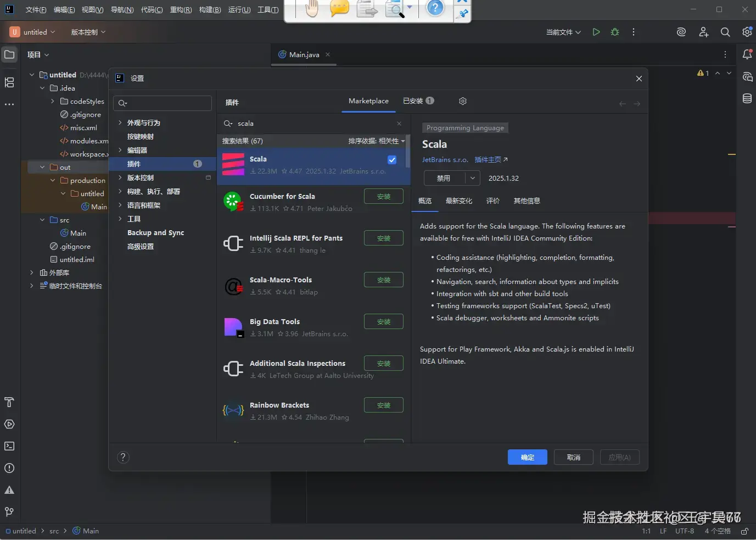Screen dimensions: 756x540
Task: Open the Code With Me user icon
Action: click(703, 32)
